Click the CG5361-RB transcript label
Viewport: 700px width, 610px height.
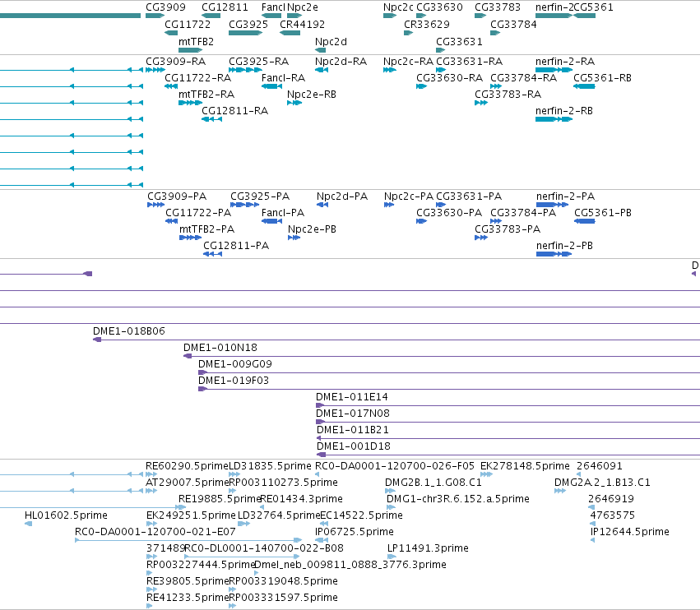(x=602, y=77)
